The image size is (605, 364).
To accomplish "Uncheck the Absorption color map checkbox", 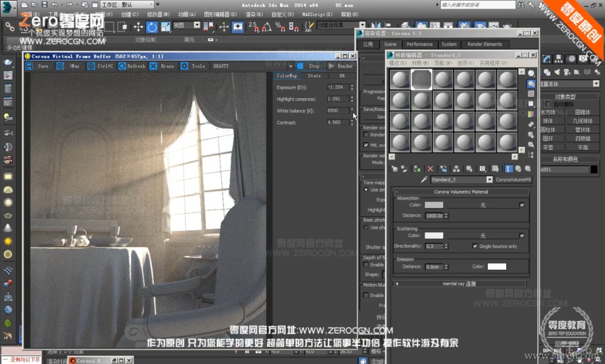I will [522, 205].
